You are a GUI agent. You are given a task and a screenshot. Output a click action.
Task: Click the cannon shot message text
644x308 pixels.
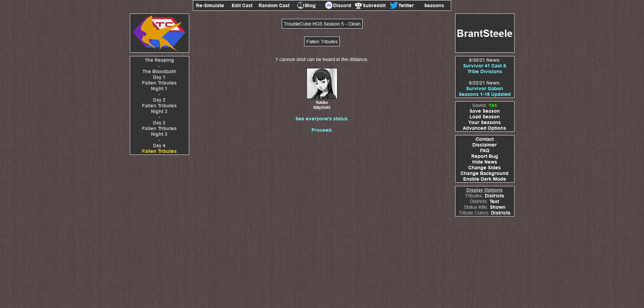[x=322, y=59]
